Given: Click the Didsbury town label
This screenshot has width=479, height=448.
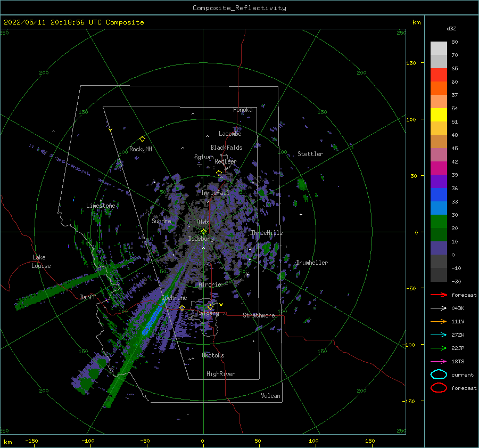Looking at the screenshot, I should point(201,239).
